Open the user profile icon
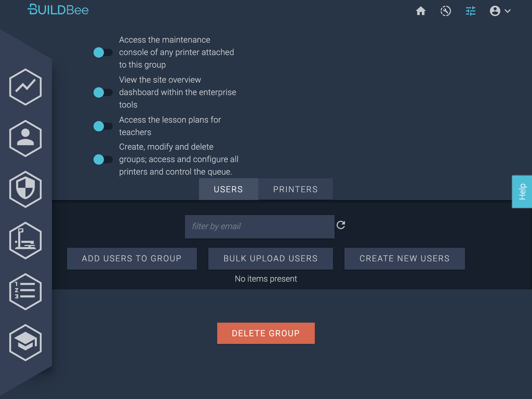Image resolution: width=532 pixels, height=399 pixels. pyautogui.click(x=495, y=11)
